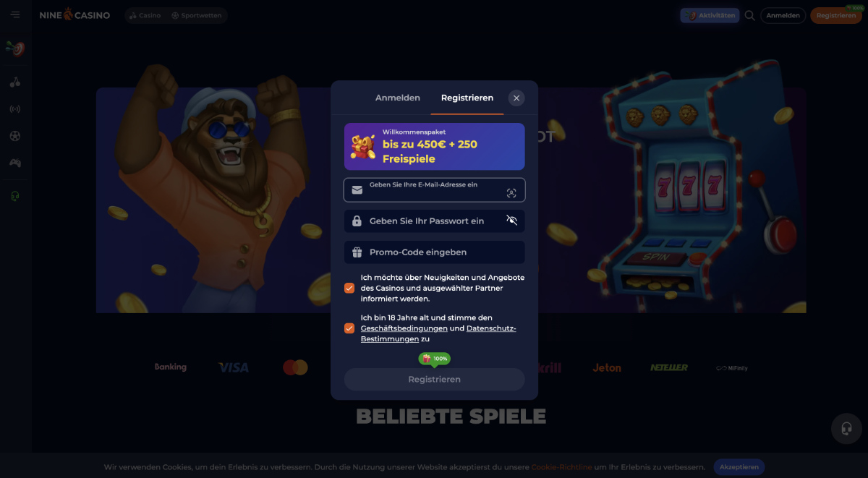Switch to the Anmelden tab
868x478 pixels.
point(398,98)
